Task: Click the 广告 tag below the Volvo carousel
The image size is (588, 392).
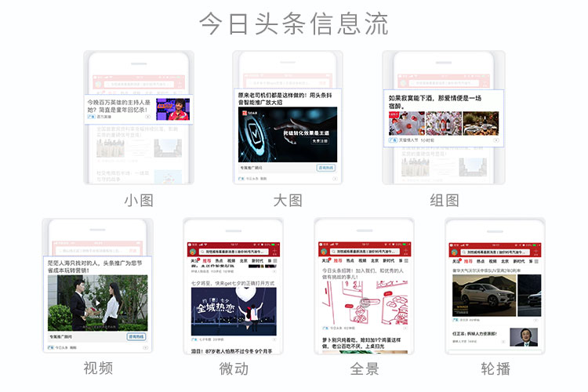Action: click(456, 320)
